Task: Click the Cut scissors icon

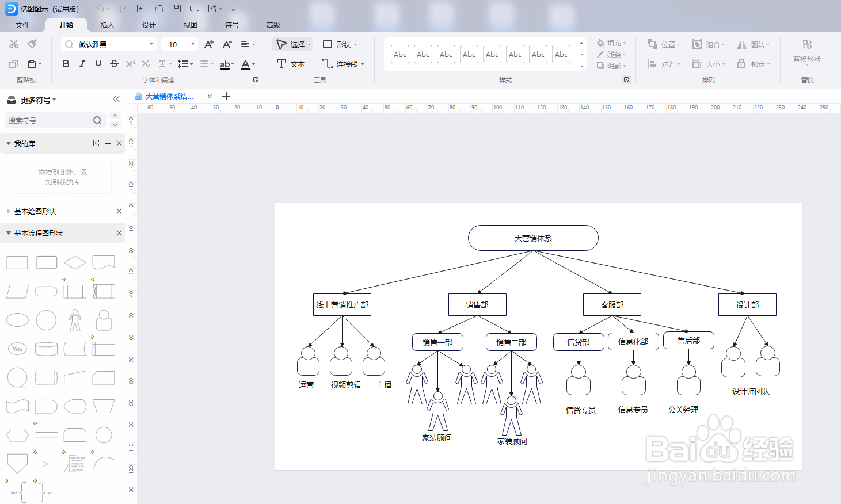Action: 14,44
